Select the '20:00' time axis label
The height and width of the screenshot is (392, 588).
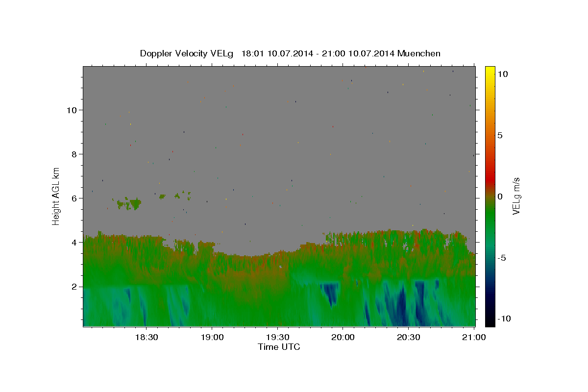[x=343, y=337]
